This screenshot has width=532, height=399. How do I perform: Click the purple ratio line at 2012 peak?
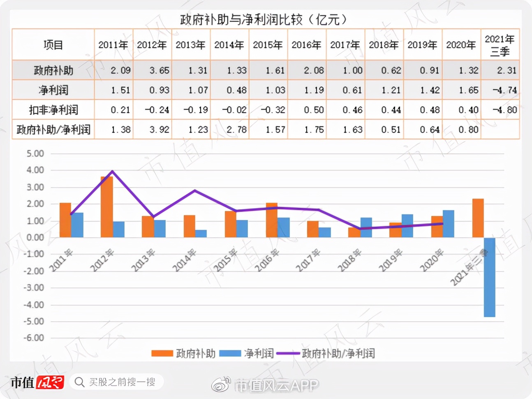point(111,171)
